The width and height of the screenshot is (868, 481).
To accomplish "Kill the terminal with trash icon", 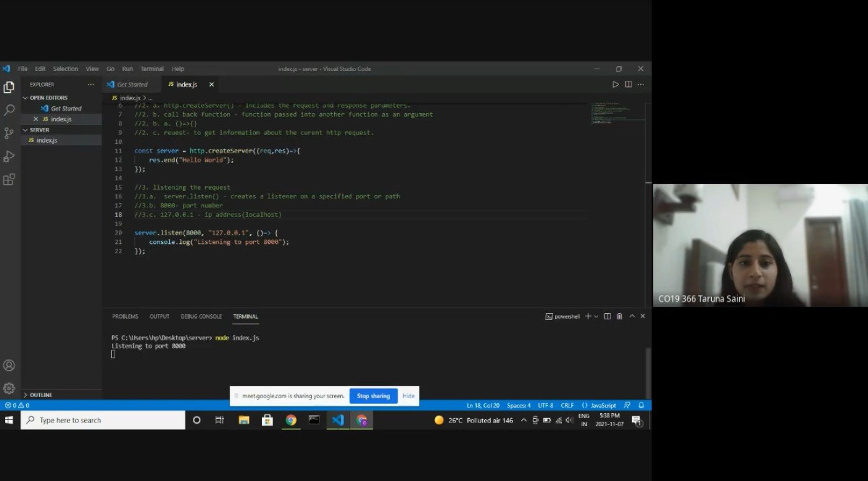I will point(619,317).
